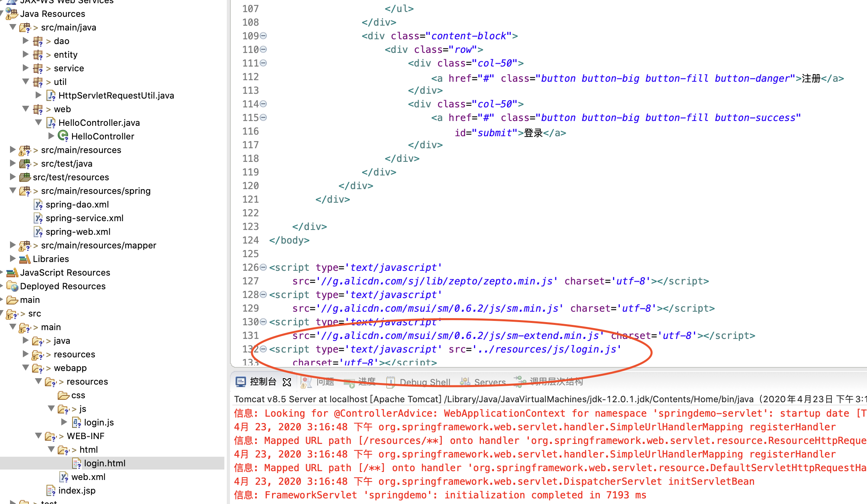Click the service package icon
Image resolution: width=867 pixels, height=504 pixels.
click(38, 68)
